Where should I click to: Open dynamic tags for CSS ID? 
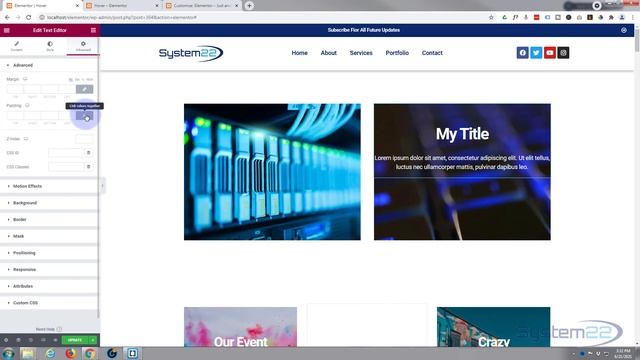[89, 153]
